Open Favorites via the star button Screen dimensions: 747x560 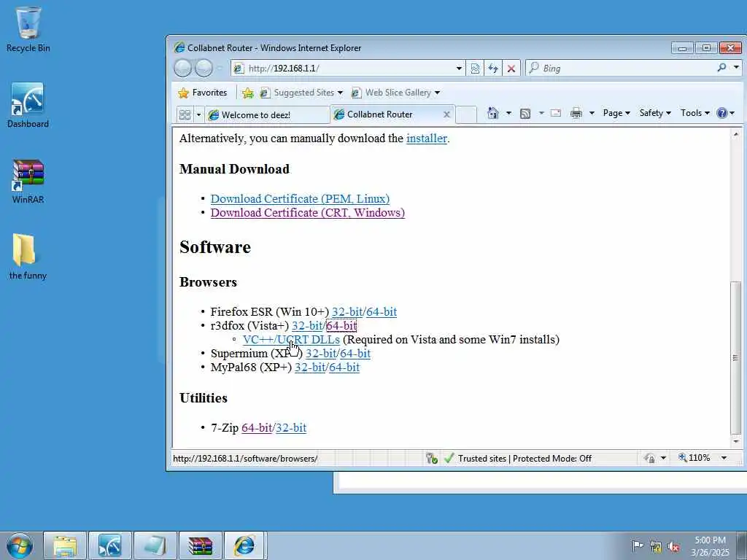pos(203,93)
